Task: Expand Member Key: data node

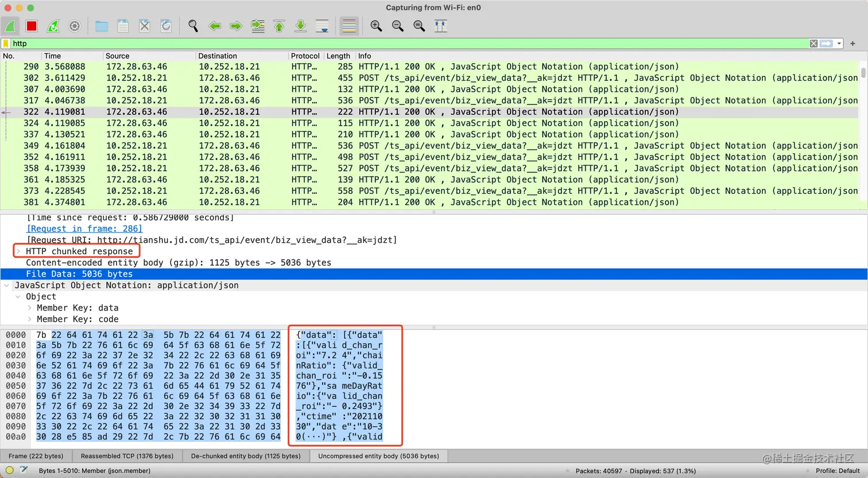Action: 29,308
